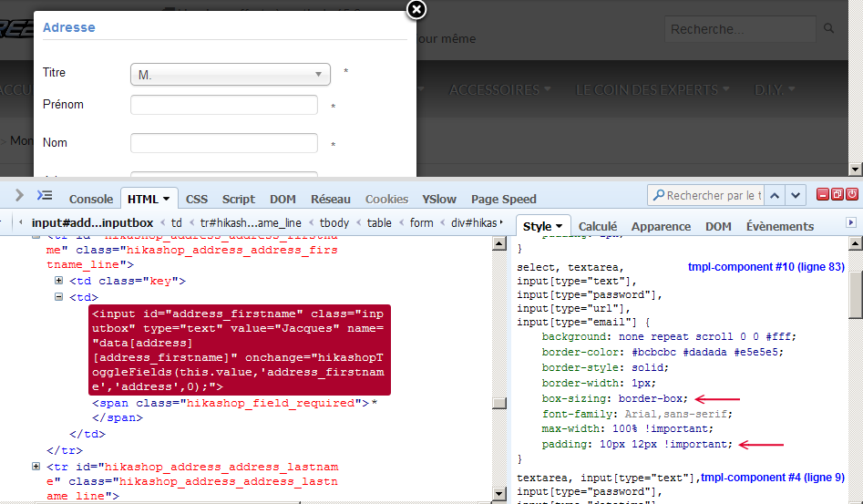This screenshot has width=863, height=504.
Task: Switch to the Apparence side tab
Action: (x=661, y=226)
